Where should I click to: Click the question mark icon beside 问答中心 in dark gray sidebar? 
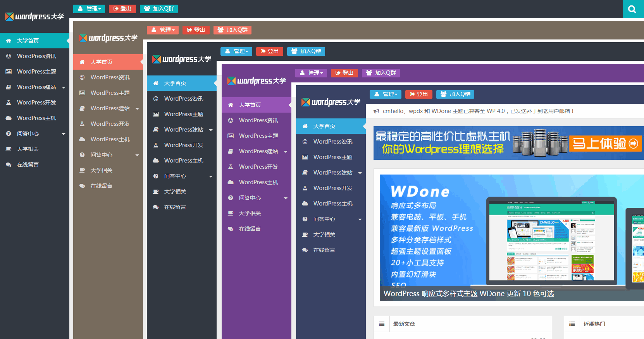click(x=9, y=134)
